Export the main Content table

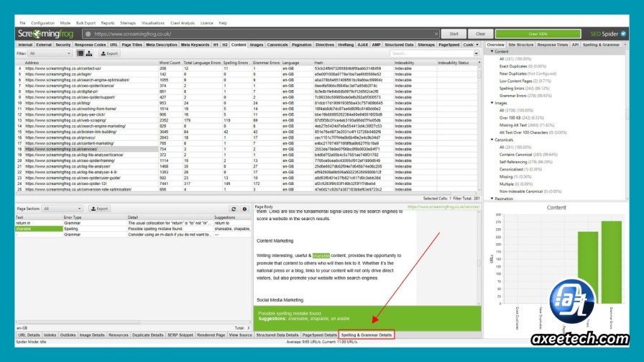tap(110, 53)
